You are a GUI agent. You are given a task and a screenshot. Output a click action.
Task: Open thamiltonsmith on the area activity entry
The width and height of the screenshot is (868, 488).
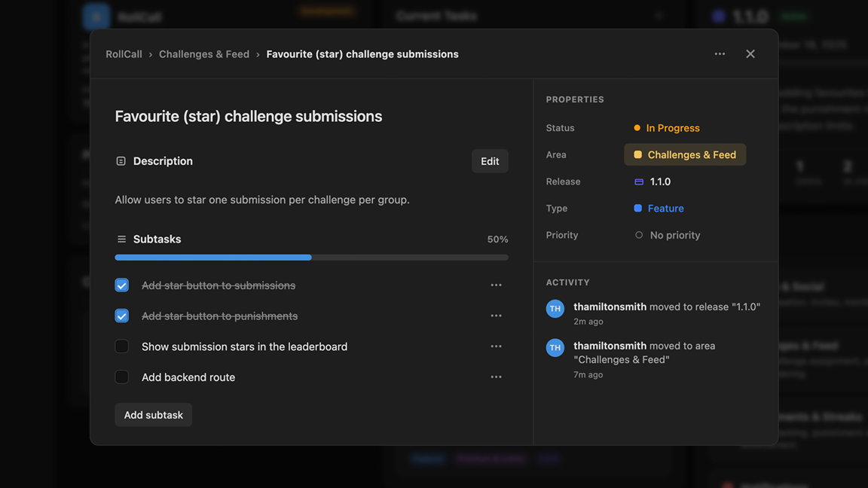pyautogui.click(x=610, y=346)
